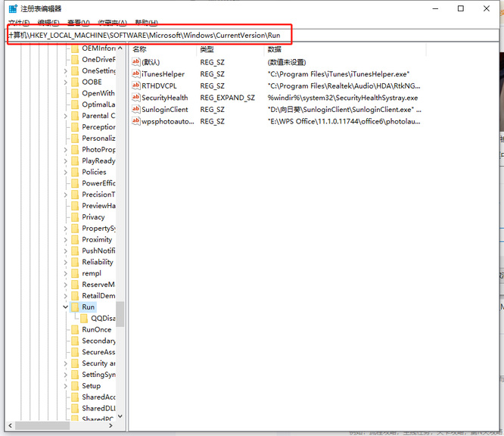Expand the OOBE registry key
The image size is (504, 436).
[66, 82]
